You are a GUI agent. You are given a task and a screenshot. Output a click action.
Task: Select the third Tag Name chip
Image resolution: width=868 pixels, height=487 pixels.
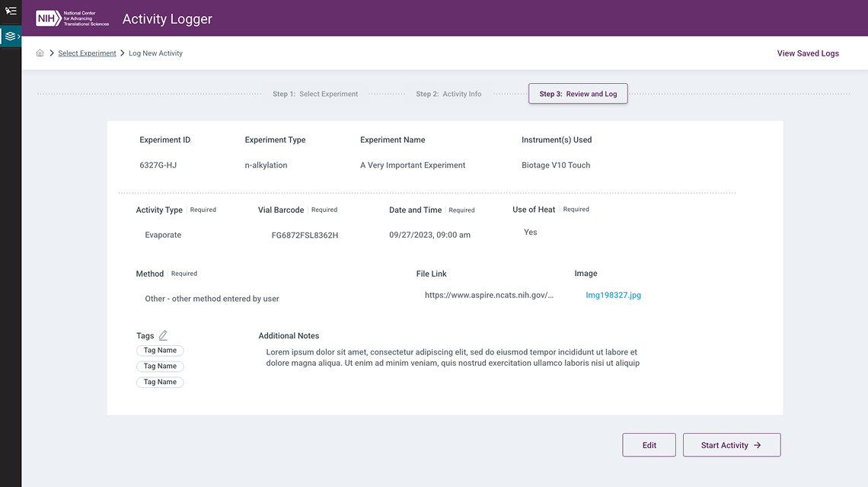(x=160, y=381)
